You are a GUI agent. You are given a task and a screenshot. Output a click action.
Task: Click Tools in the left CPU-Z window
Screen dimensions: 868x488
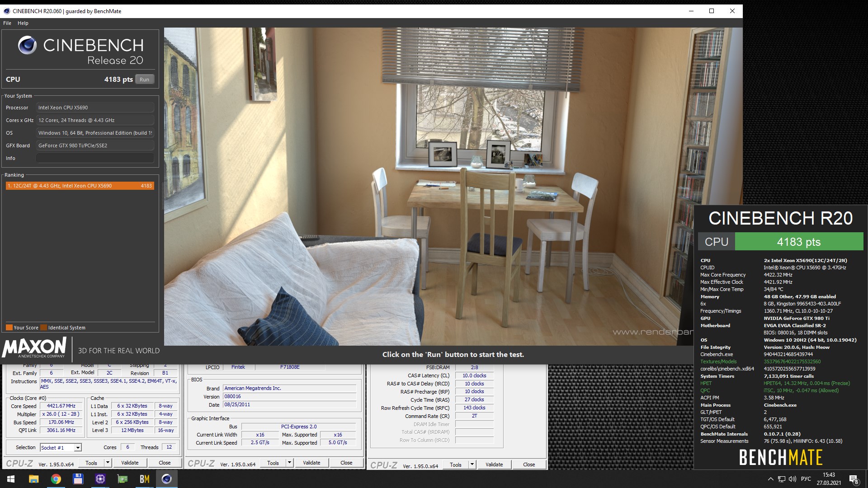click(91, 463)
